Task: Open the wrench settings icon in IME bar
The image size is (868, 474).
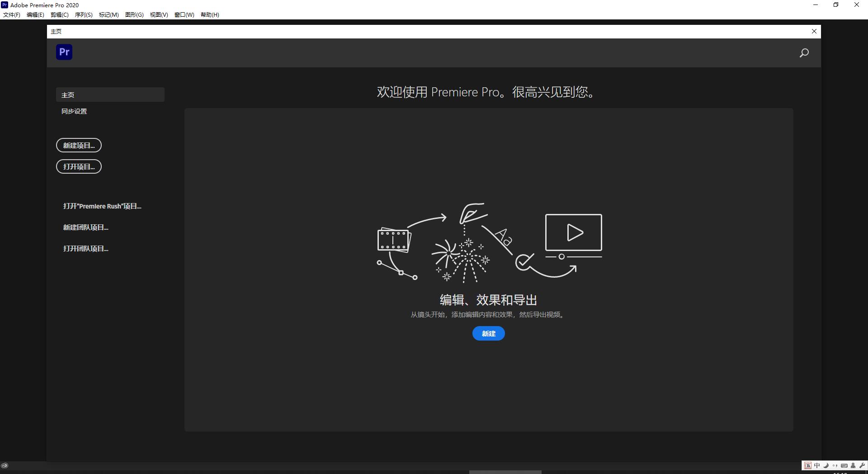Action: point(862,465)
